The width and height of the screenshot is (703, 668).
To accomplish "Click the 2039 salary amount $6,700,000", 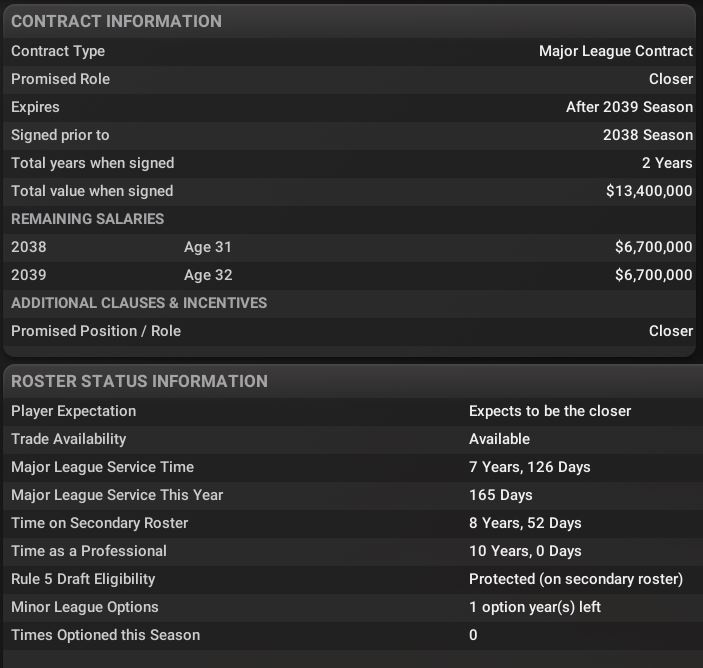I will point(653,275).
